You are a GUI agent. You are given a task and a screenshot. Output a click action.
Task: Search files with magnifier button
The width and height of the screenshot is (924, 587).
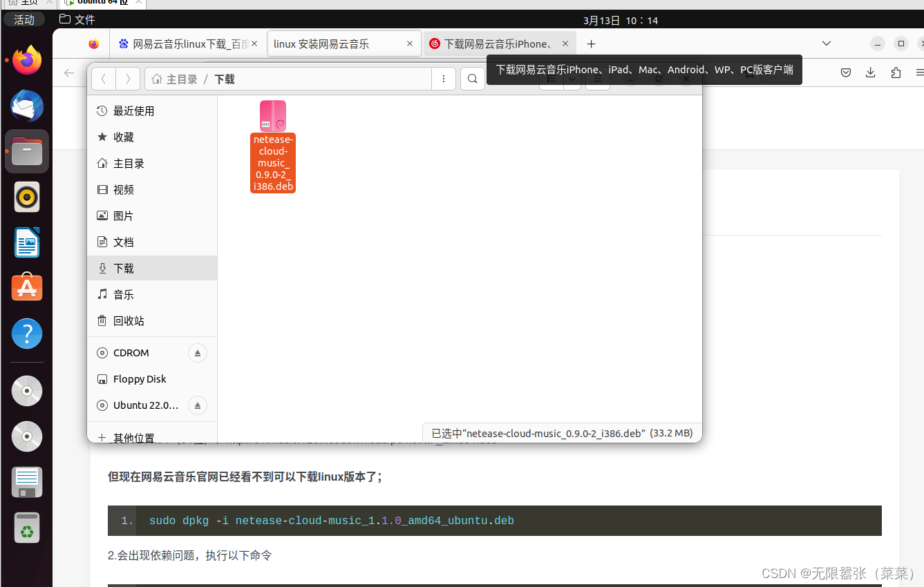[x=472, y=79]
